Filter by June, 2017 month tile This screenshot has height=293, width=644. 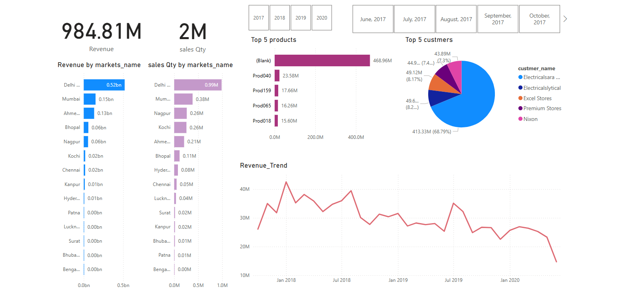tap(373, 19)
